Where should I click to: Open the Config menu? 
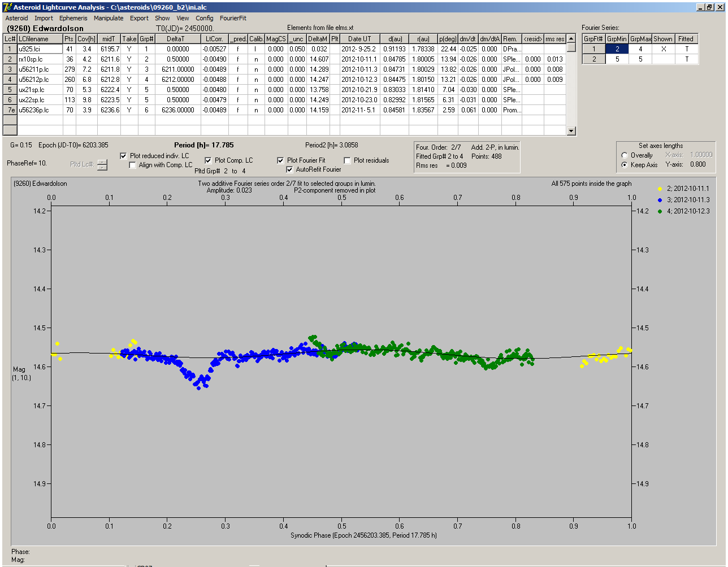point(205,18)
